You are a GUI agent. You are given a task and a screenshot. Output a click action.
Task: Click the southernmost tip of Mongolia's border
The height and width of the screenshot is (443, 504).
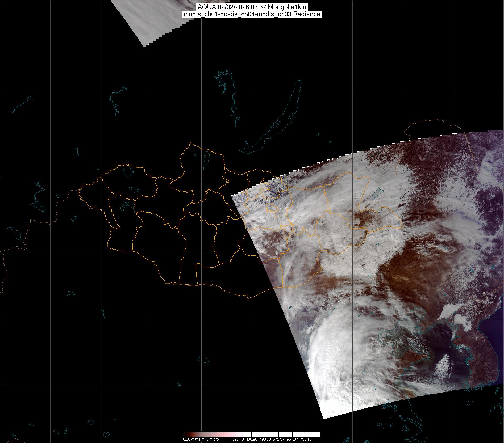(x=249, y=298)
